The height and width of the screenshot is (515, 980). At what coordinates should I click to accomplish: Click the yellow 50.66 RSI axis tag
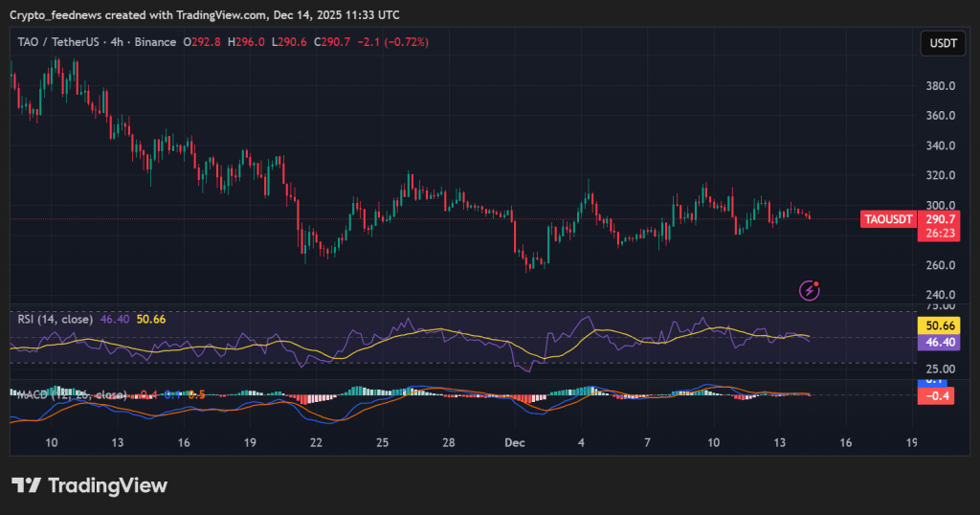(x=935, y=326)
